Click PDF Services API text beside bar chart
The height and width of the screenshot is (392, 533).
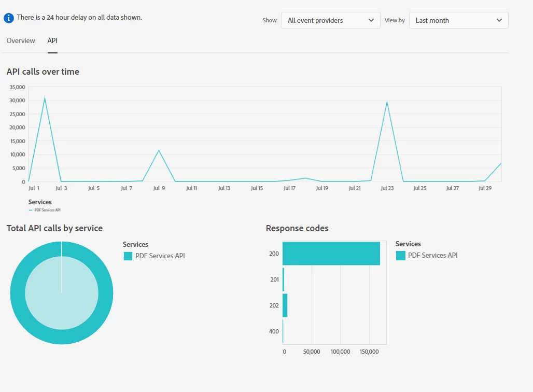coord(433,255)
